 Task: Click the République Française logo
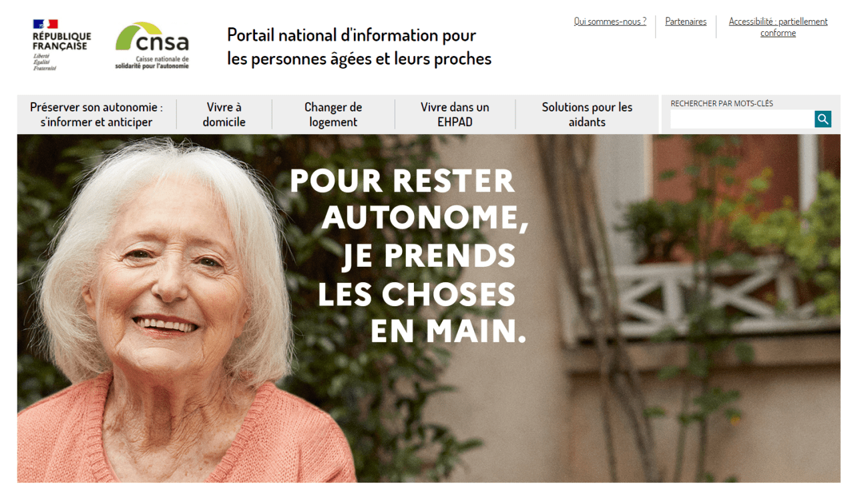[61, 45]
